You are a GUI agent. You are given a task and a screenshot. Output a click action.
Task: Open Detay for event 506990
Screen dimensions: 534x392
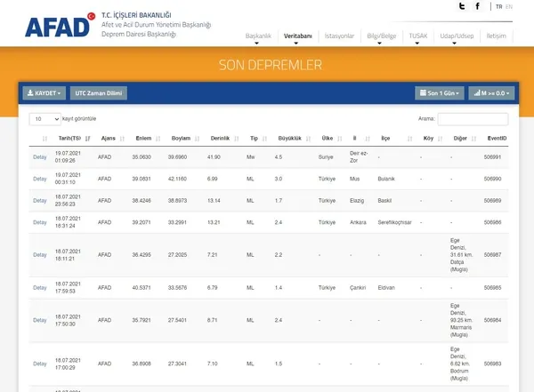tap(40, 179)
